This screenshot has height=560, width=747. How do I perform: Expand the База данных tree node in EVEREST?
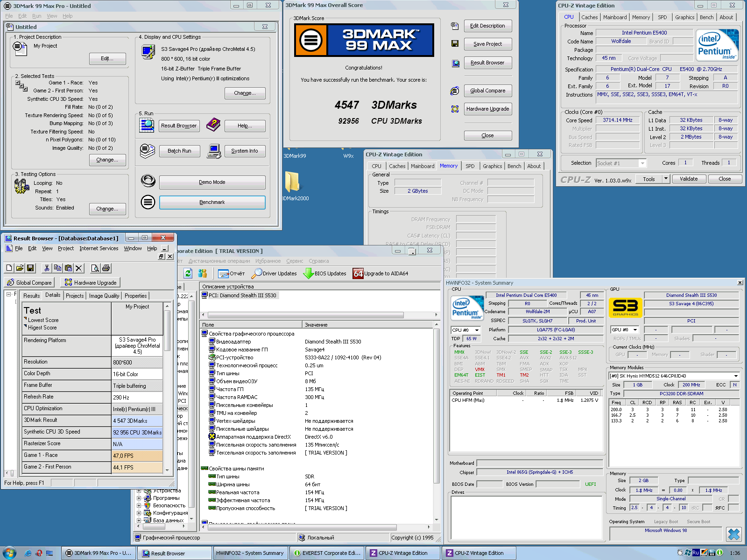coord(139,520)
